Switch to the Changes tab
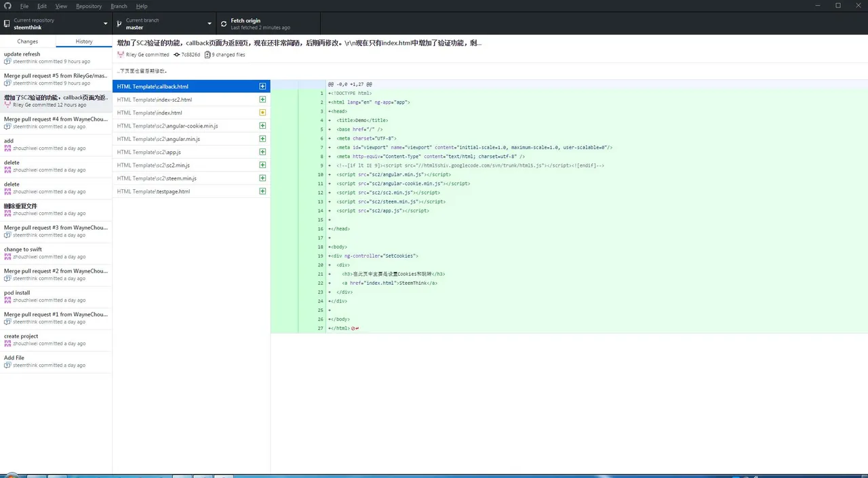The height and width of the screenshot is (478, 868). (28, 41)
